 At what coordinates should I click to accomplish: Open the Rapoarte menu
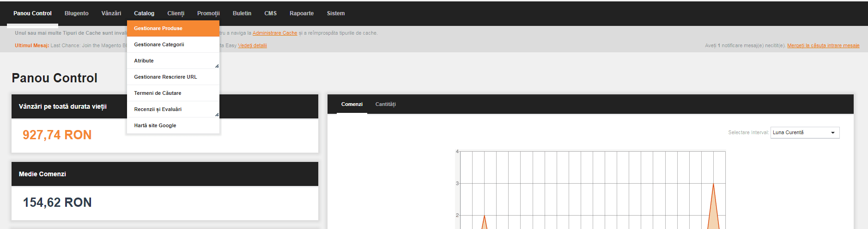point(302,13)
